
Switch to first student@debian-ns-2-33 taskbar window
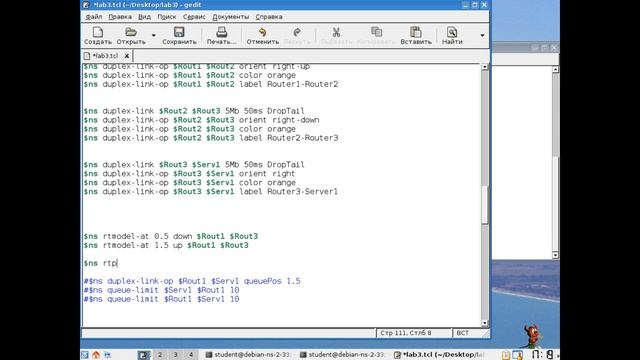point(247,355)
